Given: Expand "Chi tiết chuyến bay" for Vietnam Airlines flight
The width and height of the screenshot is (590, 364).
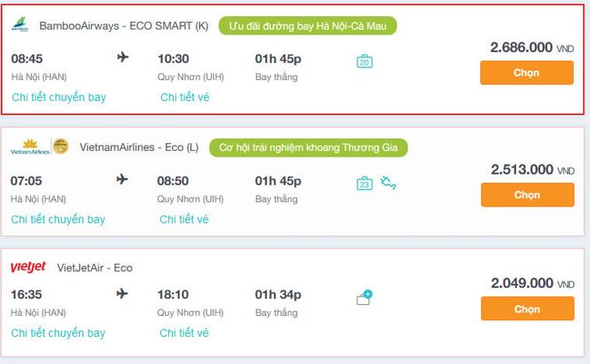Looking at the screenshot, I should point(58,219).
